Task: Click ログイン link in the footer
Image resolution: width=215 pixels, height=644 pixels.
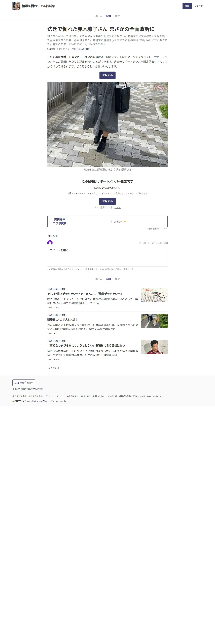Action: 157,396
